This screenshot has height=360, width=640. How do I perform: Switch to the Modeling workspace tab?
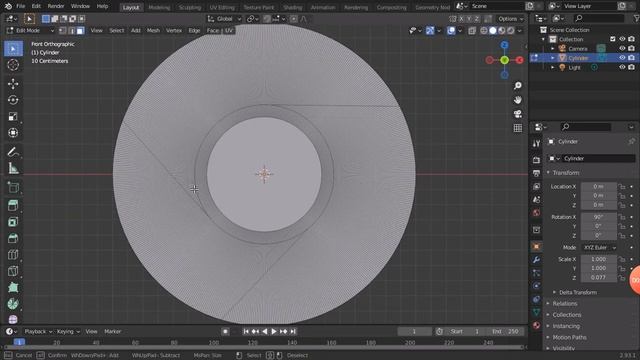pos(159,7)
